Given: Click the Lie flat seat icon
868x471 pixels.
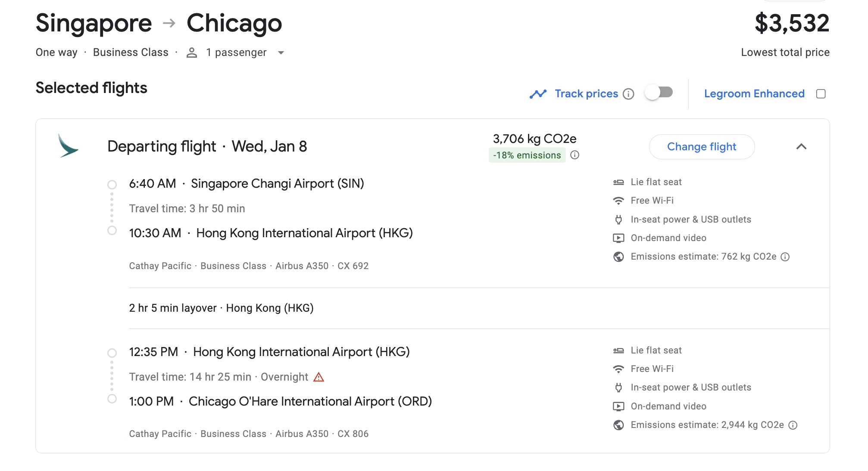Looking at the screenshot, I should [618, 182].
